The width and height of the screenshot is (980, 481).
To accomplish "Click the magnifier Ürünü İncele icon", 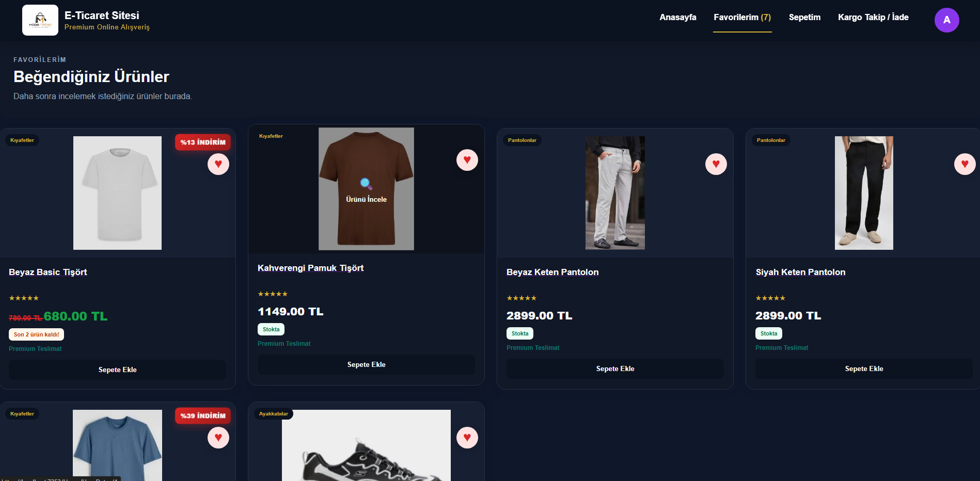I will point(366,184).
